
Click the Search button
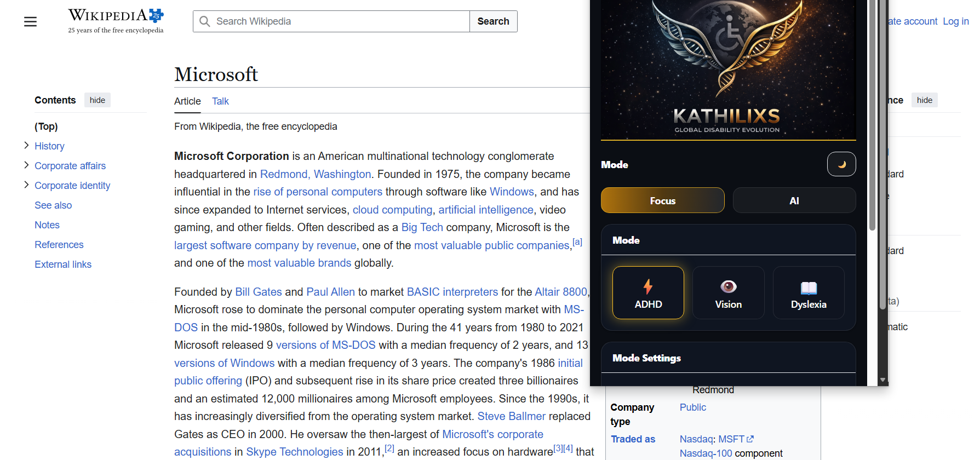(x=493, y=21)
